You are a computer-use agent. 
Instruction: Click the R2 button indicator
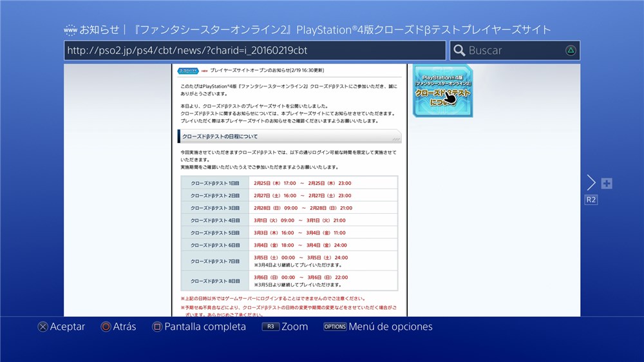591,200
